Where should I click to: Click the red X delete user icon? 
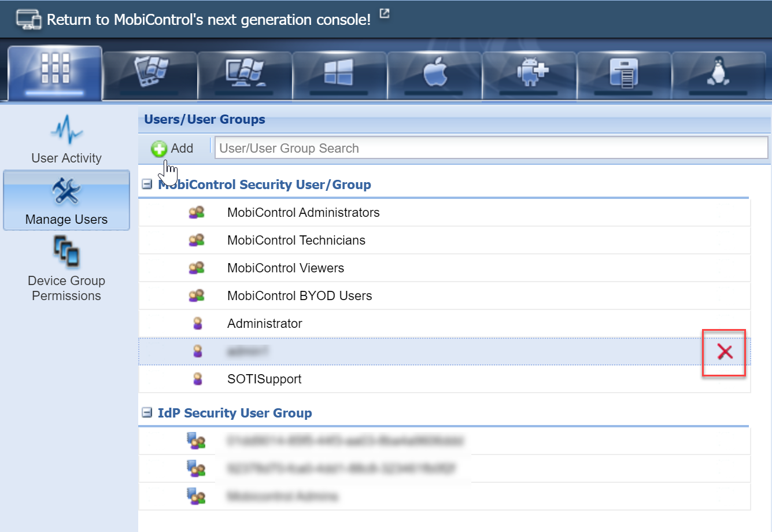[725, 352]
